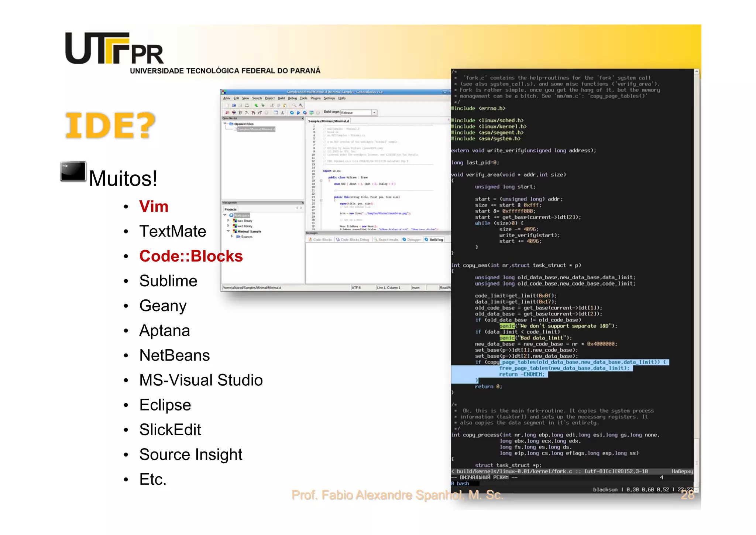The height and width of the screenshot is (535, 756).
Task: Close the Open files list panel
Action: [302, 119]
